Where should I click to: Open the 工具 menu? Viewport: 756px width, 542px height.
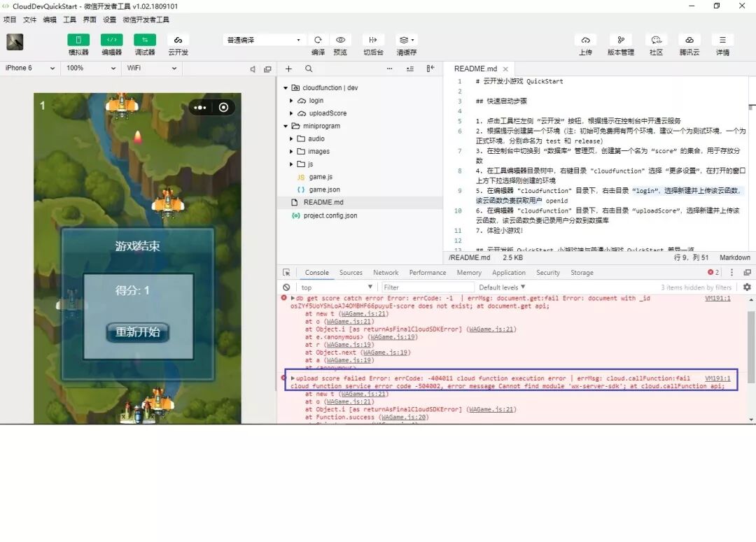69,20
